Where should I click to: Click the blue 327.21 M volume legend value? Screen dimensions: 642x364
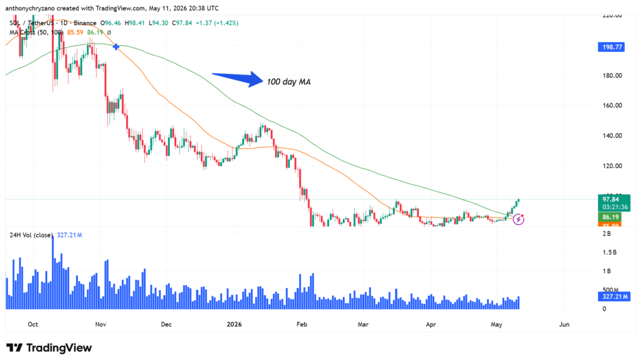[70, 235]
